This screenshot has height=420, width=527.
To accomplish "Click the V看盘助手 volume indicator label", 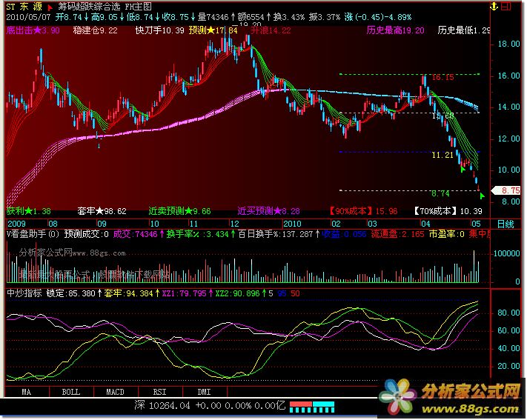I will 30,234.
